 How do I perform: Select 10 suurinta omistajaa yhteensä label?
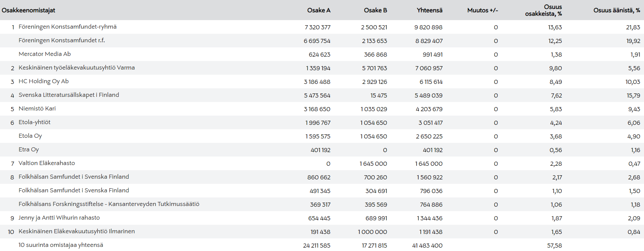[x=61, y=245]
